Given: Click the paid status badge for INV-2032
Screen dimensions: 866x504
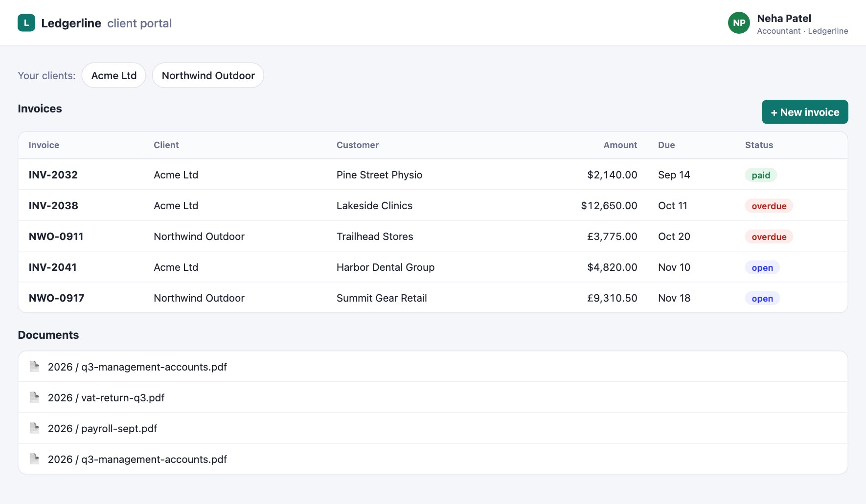Looking at the screenshot, I should pyautogui.click(x=761, y=175).
